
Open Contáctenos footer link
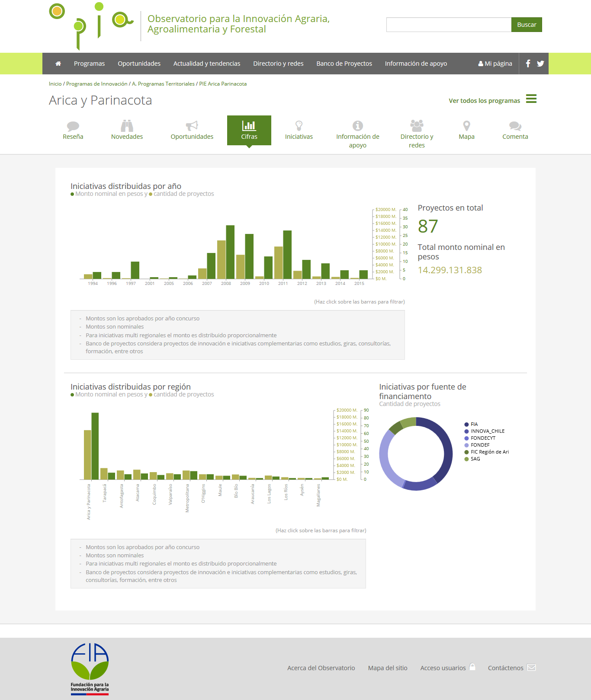tap(505, 668)
